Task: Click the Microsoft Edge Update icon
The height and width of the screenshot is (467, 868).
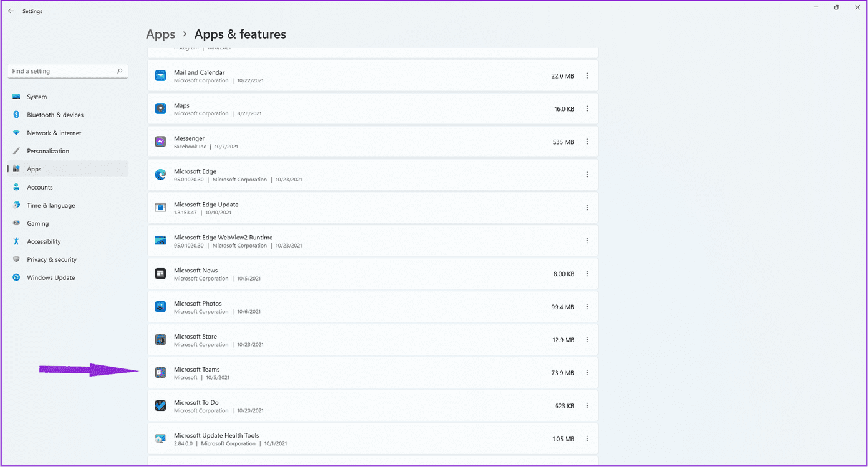Action: 160,208
